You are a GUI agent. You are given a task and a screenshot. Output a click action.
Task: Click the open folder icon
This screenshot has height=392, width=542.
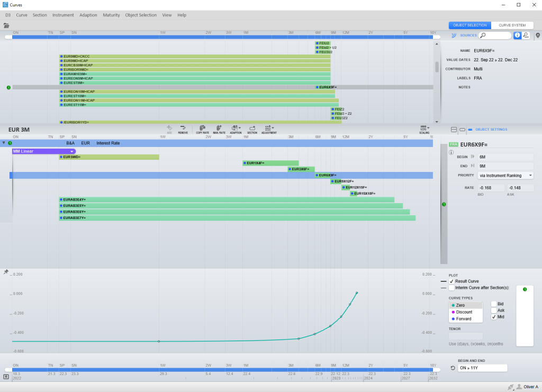[7, 25]
